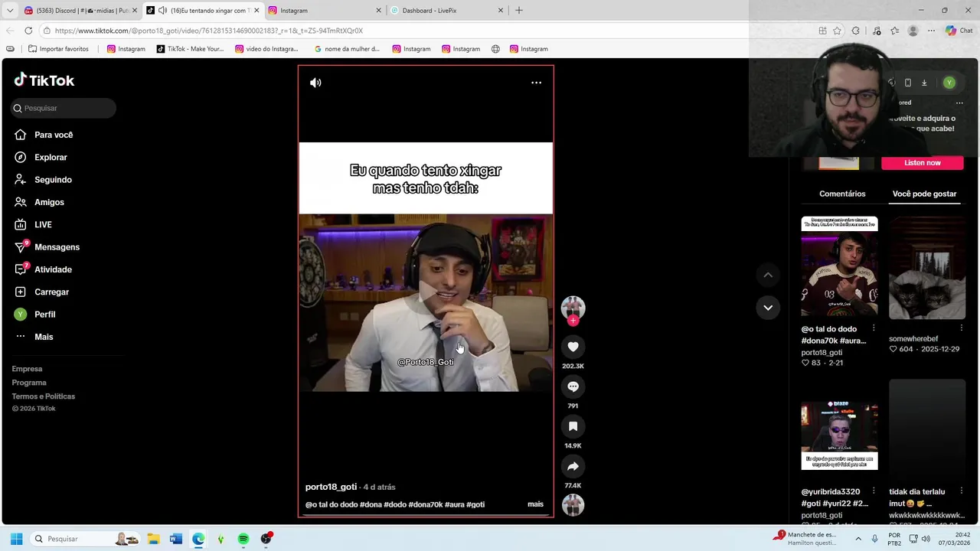Image resolution: width=980 pixels, height=551 pixels.
Task: Open options for somewherebef video
Action: 962,328
